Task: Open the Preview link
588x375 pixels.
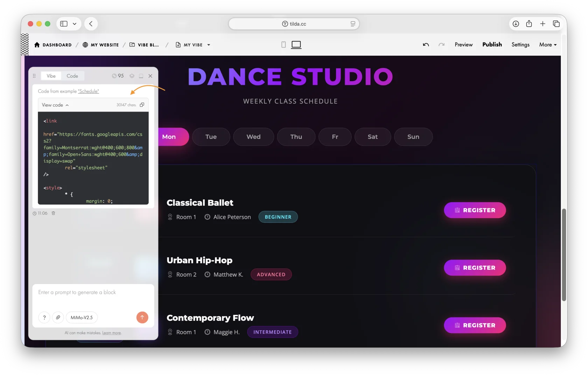Action: tap(464, 44)
